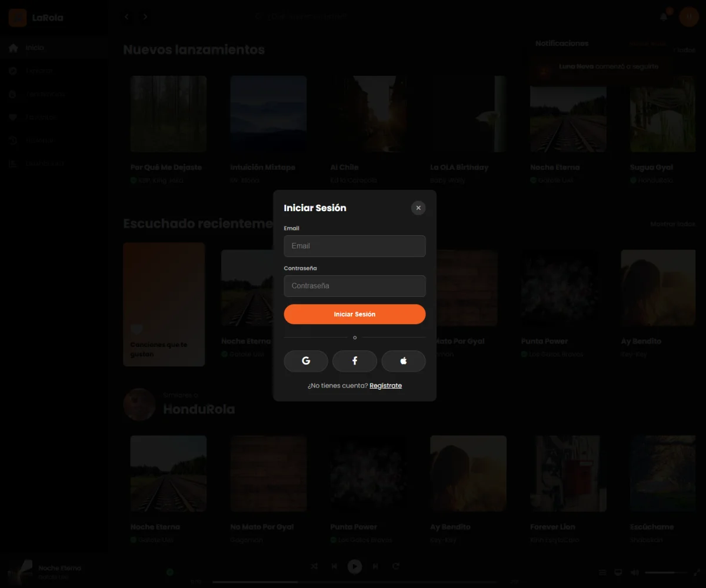The height and width of the screenshot is (588, 706).
Task: Click the Dashboard chart sidebar icon
Action: (x=13, y=163)
